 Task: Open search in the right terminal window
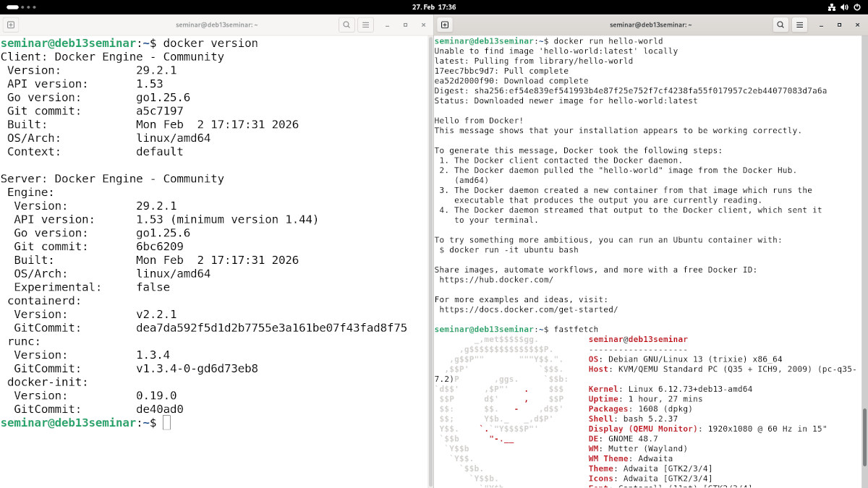tap(780, 25)
